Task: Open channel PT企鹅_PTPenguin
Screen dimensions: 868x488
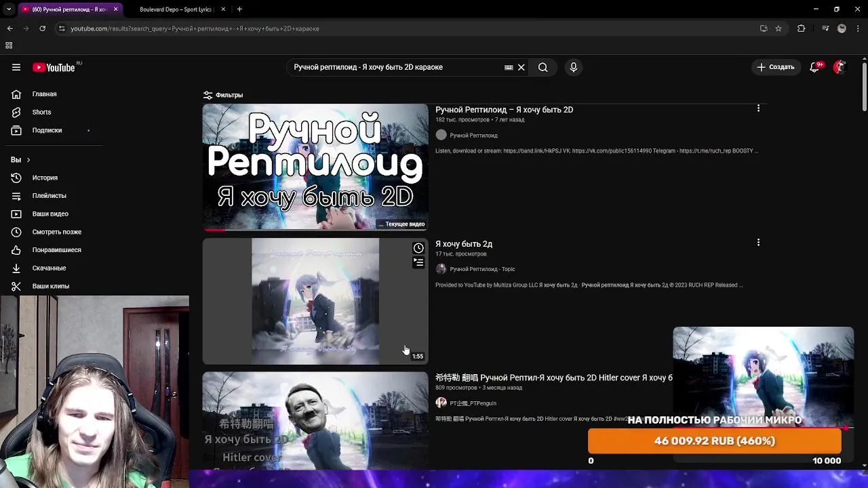Action: coord(473,403)
